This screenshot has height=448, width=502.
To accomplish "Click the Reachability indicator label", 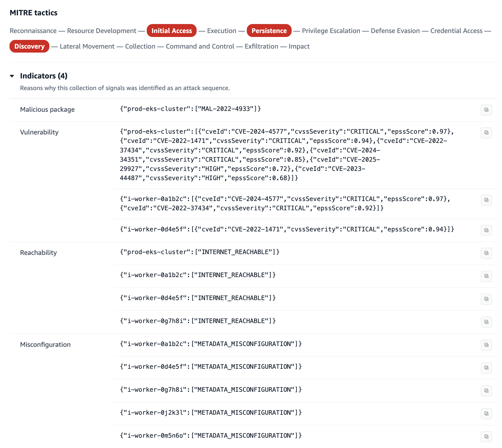I will tap(39, 253).
